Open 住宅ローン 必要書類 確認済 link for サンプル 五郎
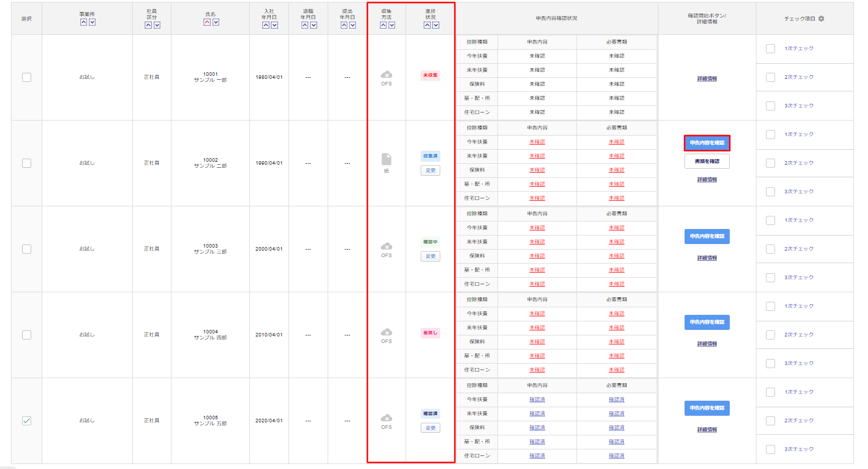This screenshot has width=868, height=469. tap(617, 456)
